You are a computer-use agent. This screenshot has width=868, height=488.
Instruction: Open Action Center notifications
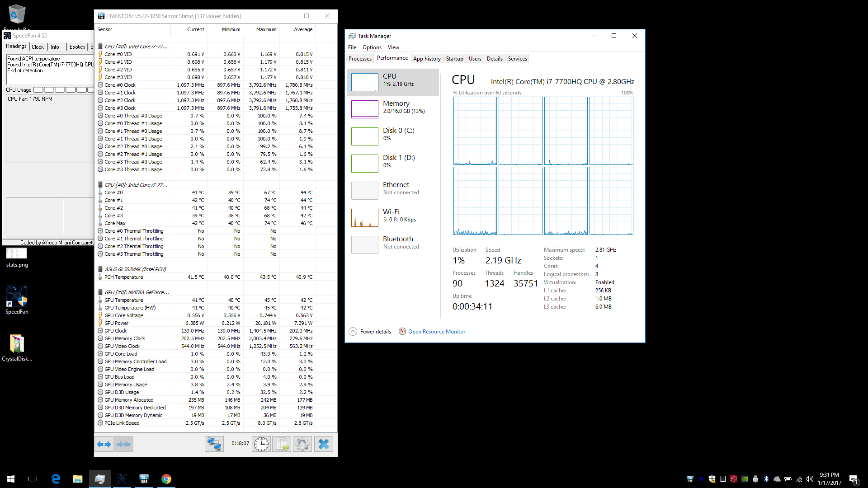pyautogui.click(x=854, y=479)
